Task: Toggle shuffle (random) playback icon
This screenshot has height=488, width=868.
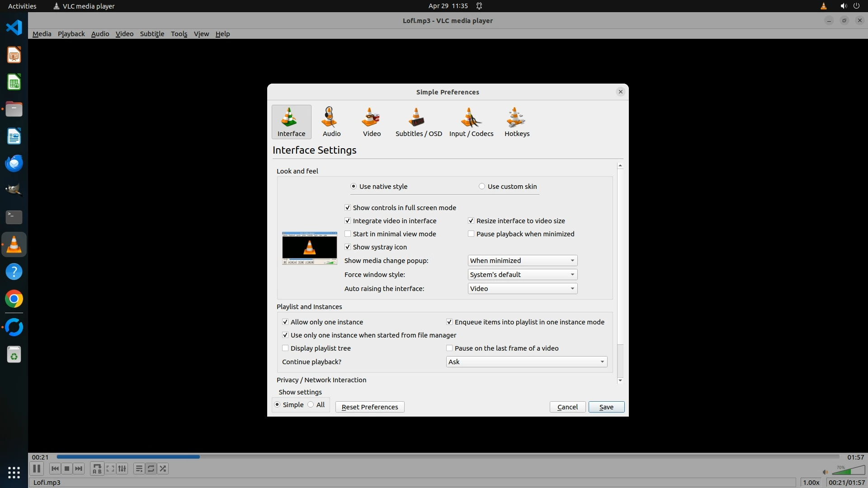Action: (163, 469)
